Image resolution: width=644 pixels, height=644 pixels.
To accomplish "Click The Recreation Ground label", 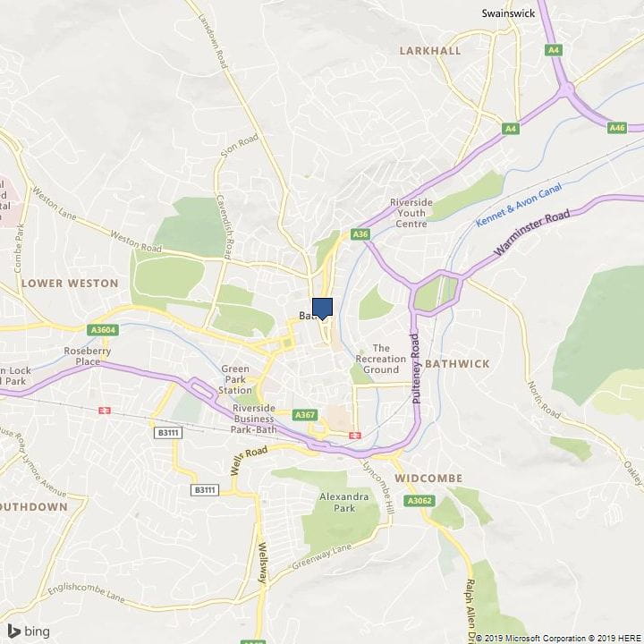I will [x=381, y=359].
